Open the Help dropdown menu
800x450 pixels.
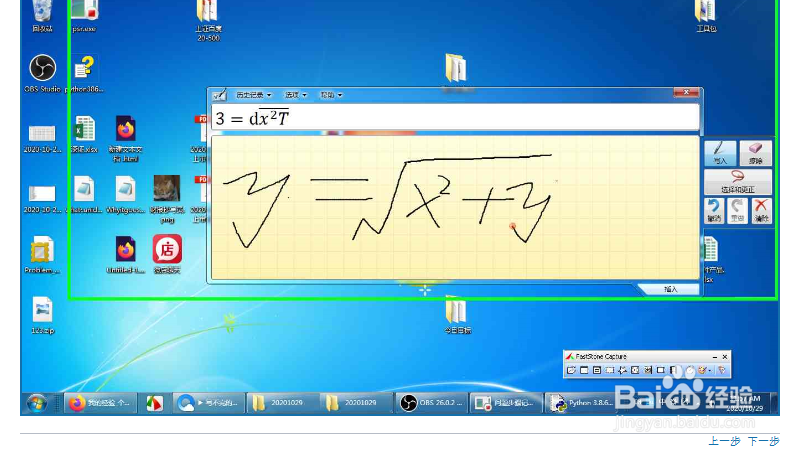point(331,95)
